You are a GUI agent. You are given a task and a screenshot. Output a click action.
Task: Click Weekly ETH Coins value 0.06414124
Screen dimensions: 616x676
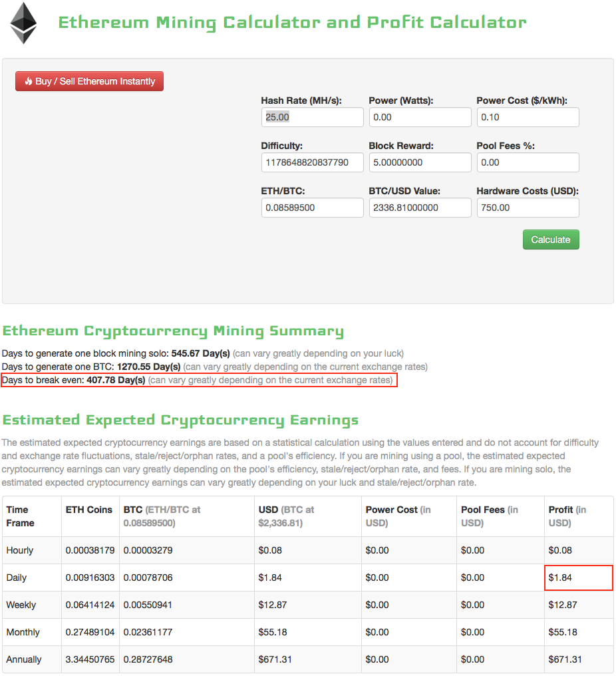(90, 605)
